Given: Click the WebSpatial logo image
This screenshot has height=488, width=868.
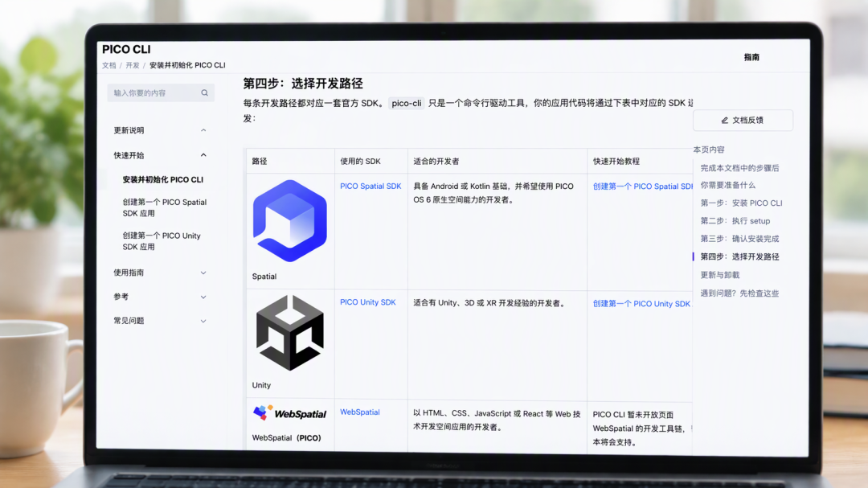Looking at the screenshot, I should pyautogui.click(x=289, y=413).
